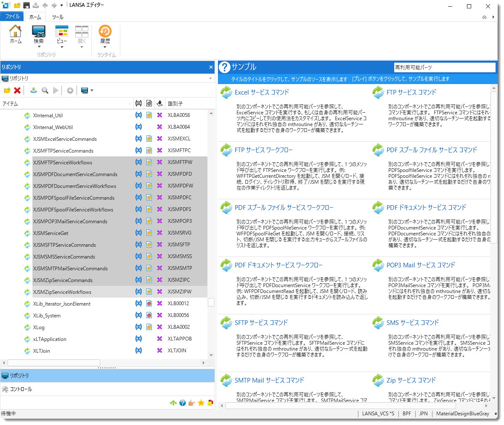The height and width of the screenshot is (425, 504).
Task: Click the repository list horizontal scrollbar thumb
Action: click(54, 363)
